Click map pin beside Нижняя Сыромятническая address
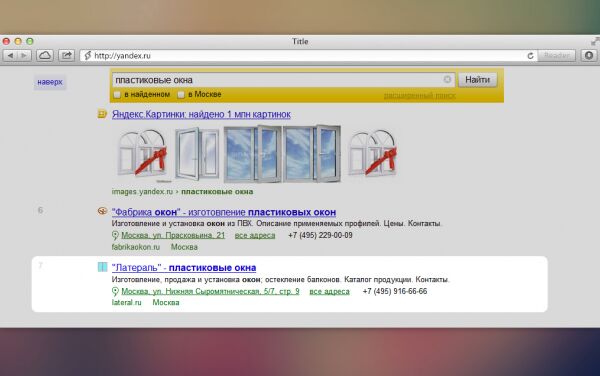Image resolution: width=600 pixels, height=376 pixels. [115, 291]
